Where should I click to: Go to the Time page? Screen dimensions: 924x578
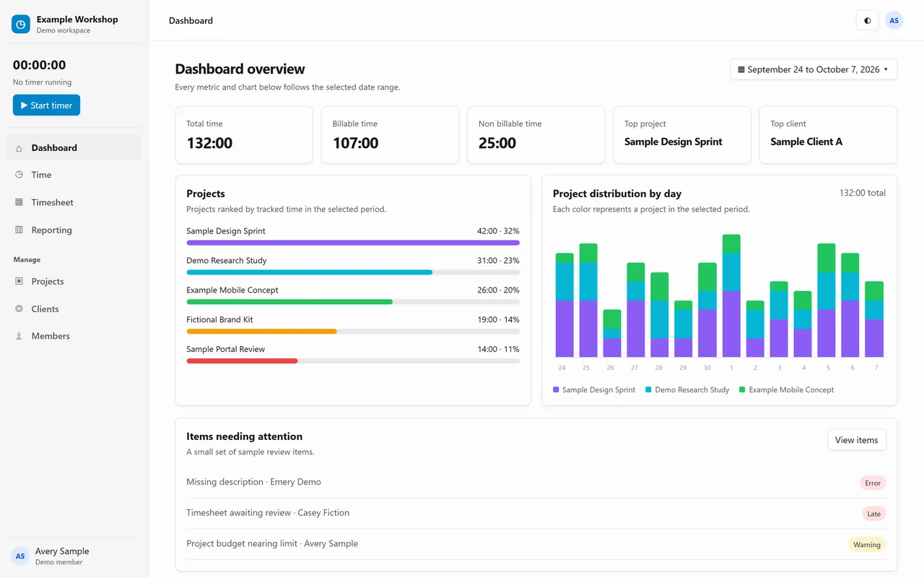pos(74,175)
